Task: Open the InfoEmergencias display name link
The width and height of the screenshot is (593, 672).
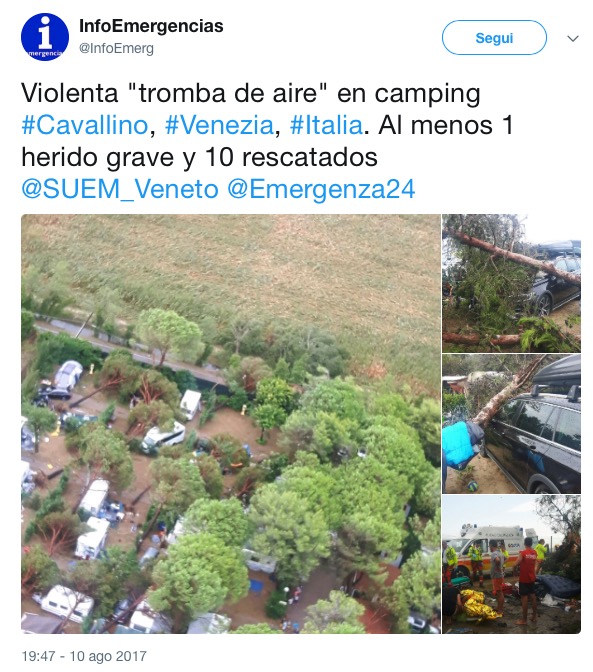Action: click(x=151, y=26)
